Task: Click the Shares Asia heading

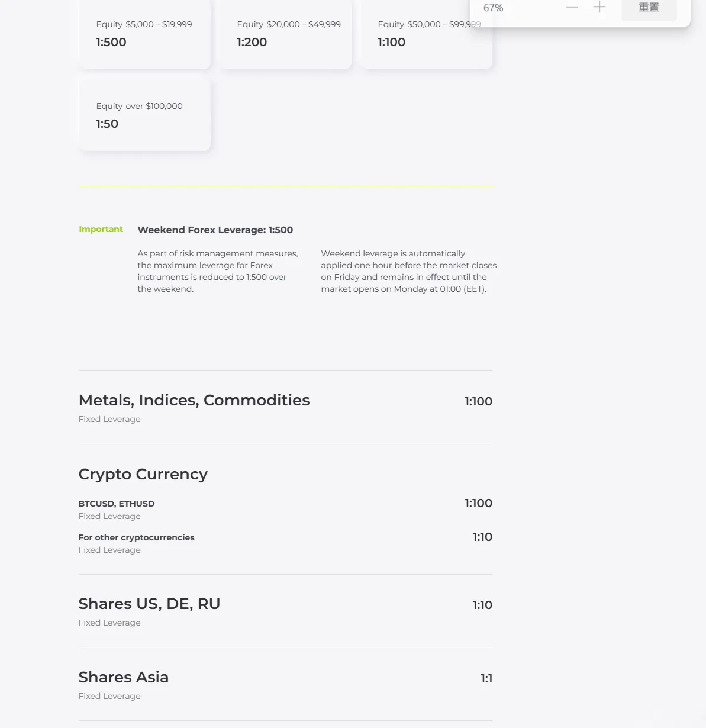Action: point(124,677)
